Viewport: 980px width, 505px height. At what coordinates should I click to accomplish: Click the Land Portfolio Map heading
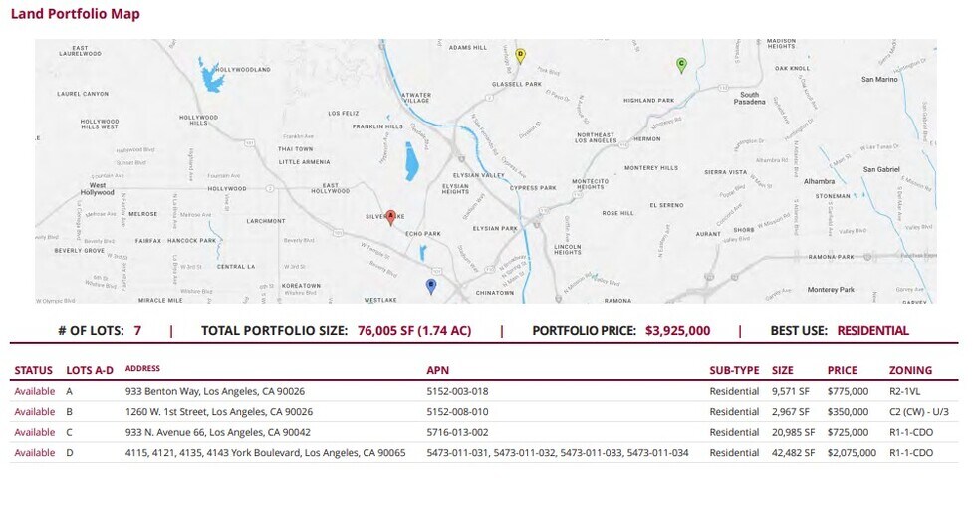pos(76,14)
